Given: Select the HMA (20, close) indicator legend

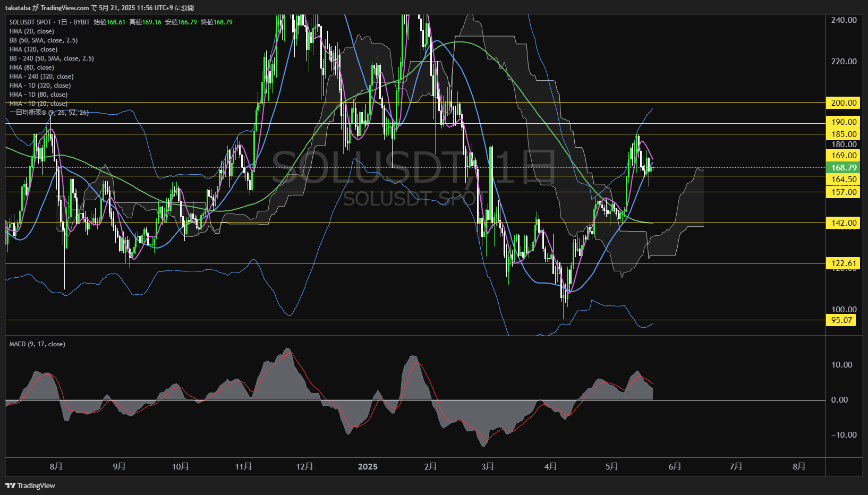Looking at the screenshot, I should tap(31, 31).
